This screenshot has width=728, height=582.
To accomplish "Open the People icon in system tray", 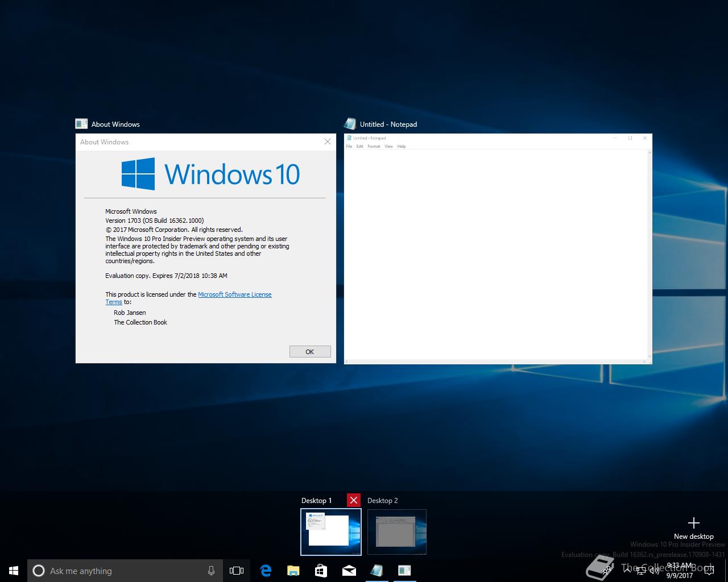I will pyautogui.click(x=607, y=569).
